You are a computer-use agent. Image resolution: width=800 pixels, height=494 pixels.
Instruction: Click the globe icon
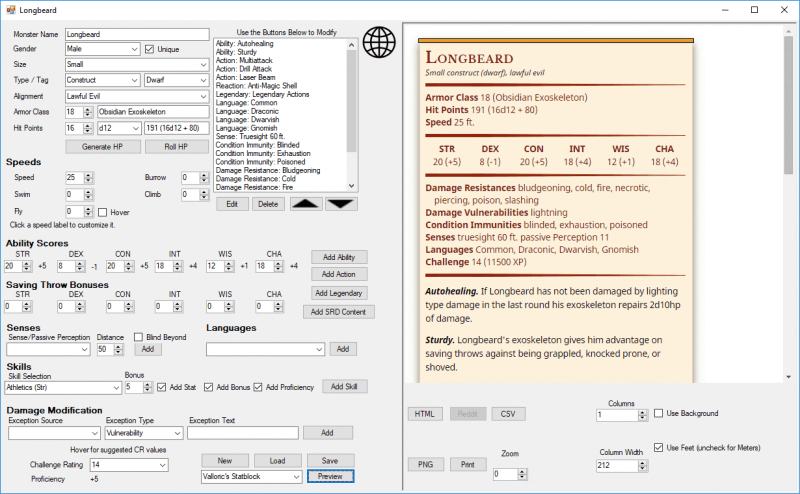click(381, 43)
